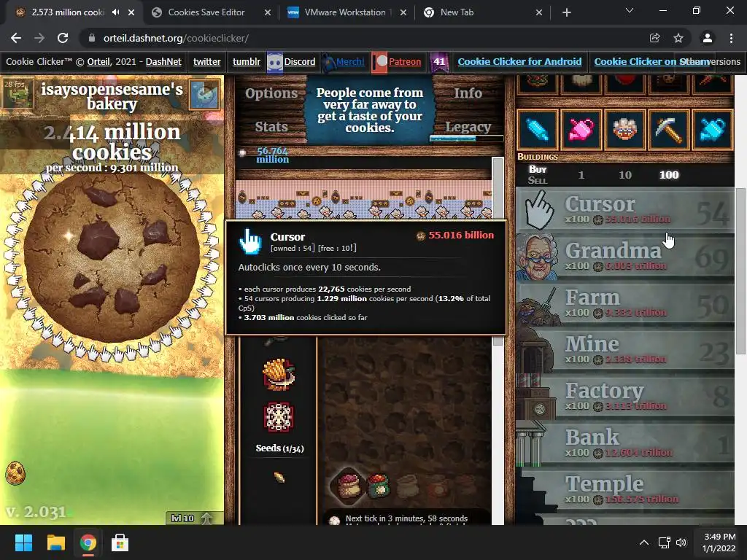
Task: Select the baker's wheat seed
Action: (x=279, y=478)
